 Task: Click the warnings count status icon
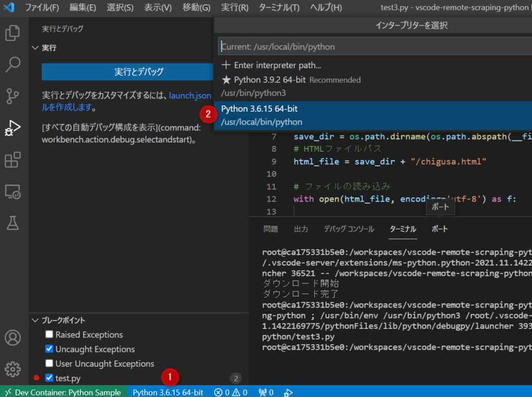pyautogui.click(x=240, y=392)
